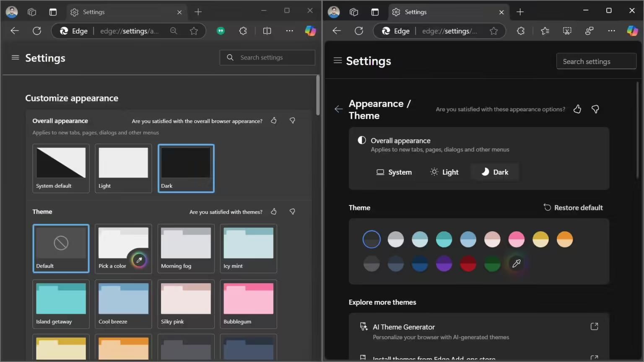Click the Copilot icon in the left window
The image size is (644, 362).
pos(310,31)
